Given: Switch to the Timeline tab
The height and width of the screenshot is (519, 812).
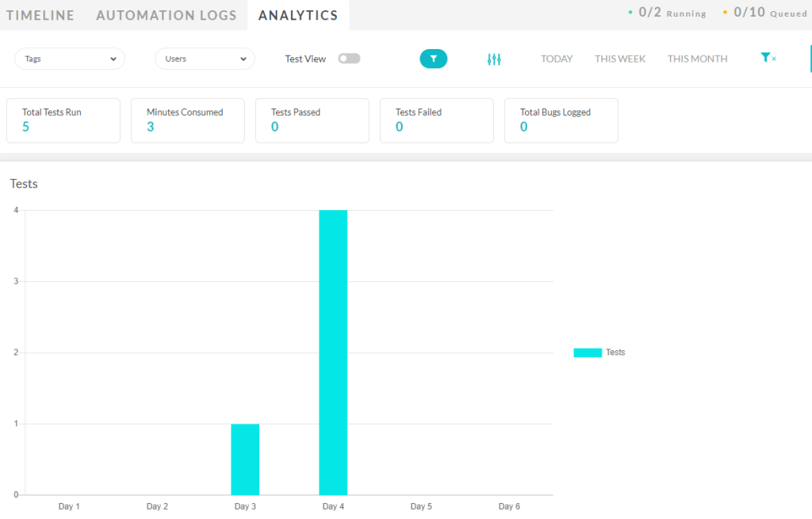Looking at the screenshot, I should pos(40,15).
